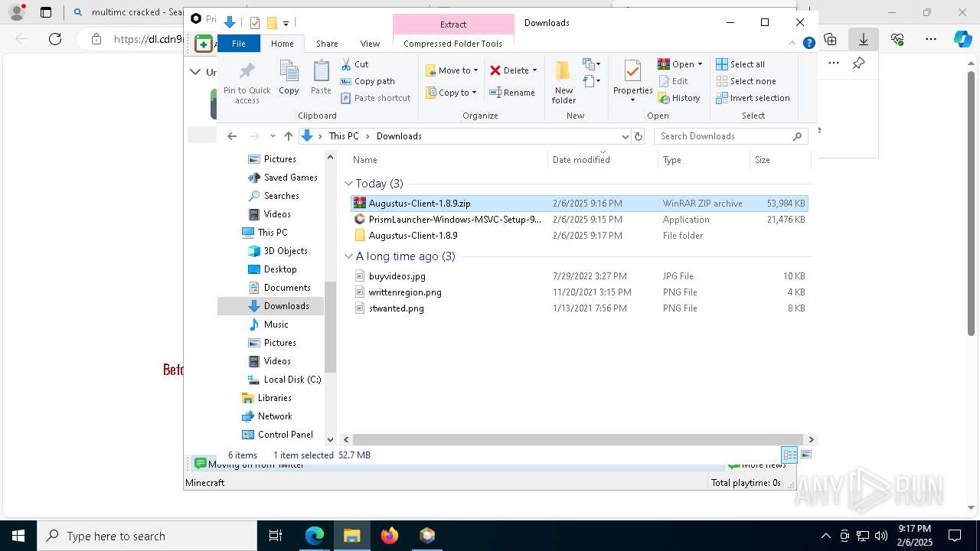Click Select none

[x=746, y=81]
